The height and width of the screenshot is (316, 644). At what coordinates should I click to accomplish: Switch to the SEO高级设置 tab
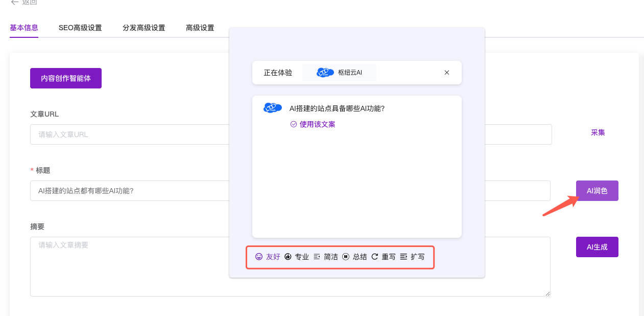click(80, 28)
